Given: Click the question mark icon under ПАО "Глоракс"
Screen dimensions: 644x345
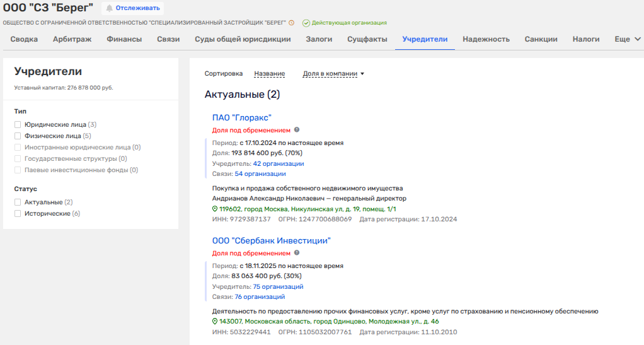Looking at the screenshot, I should point(297,130).
